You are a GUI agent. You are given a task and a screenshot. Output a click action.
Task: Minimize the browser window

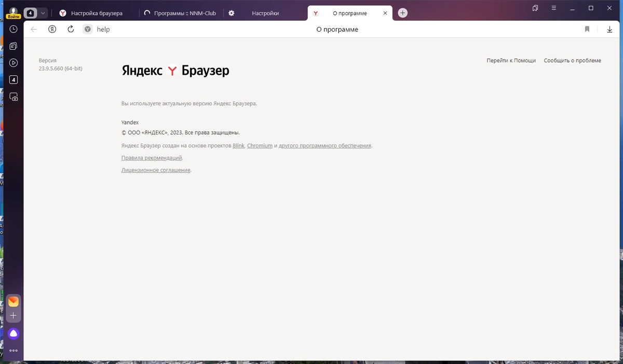(573, 8)
